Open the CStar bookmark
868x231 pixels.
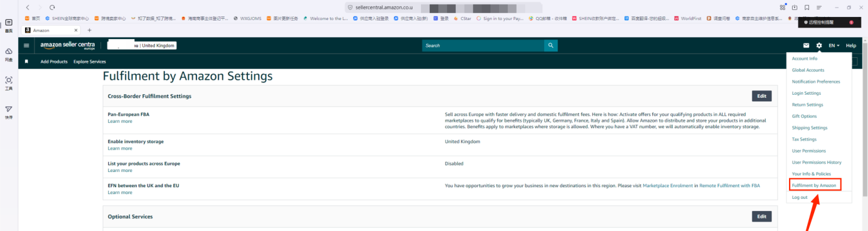pos(462,19)
